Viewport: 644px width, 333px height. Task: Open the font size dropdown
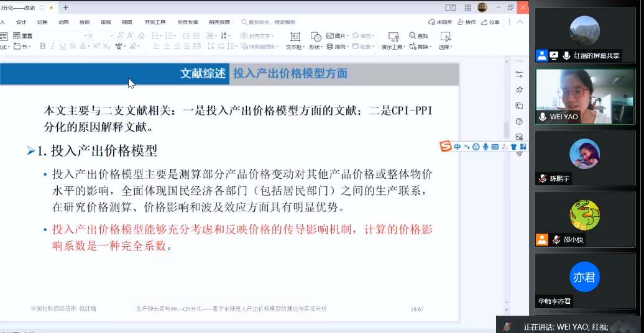coord(112,35)
